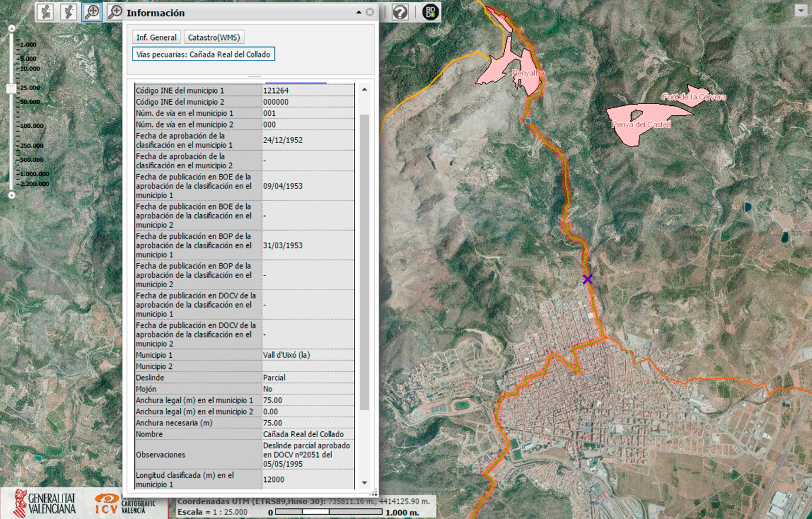This screenshot has height=519, width=812.
Task: Collapse the Información panel with triangle arrow
Action: click(359, 12)
